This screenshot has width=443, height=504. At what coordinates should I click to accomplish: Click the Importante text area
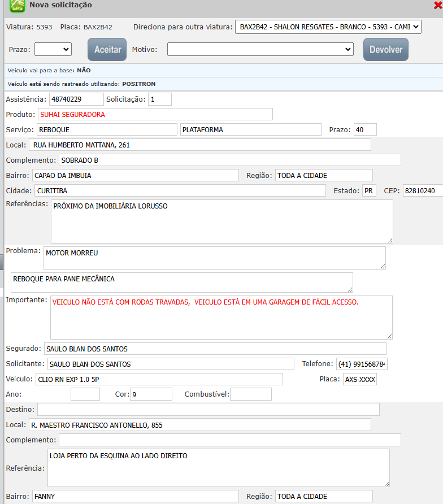(221, 318)
